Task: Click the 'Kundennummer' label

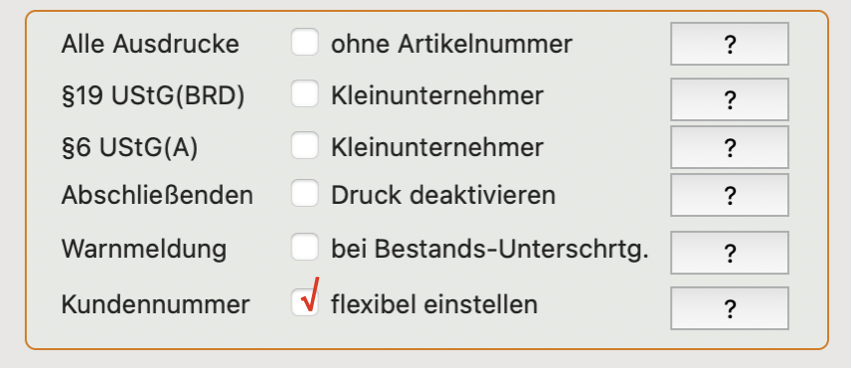Action: coord(155,304)
